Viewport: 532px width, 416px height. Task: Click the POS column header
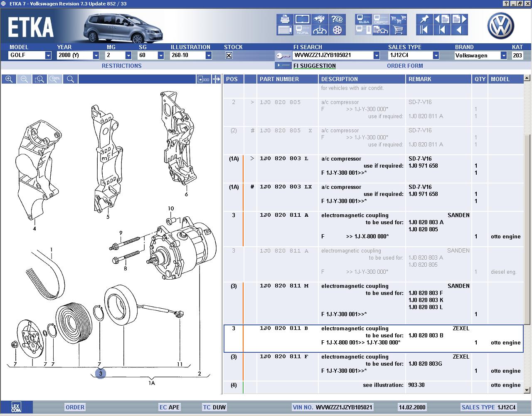[x=234, y=79]
